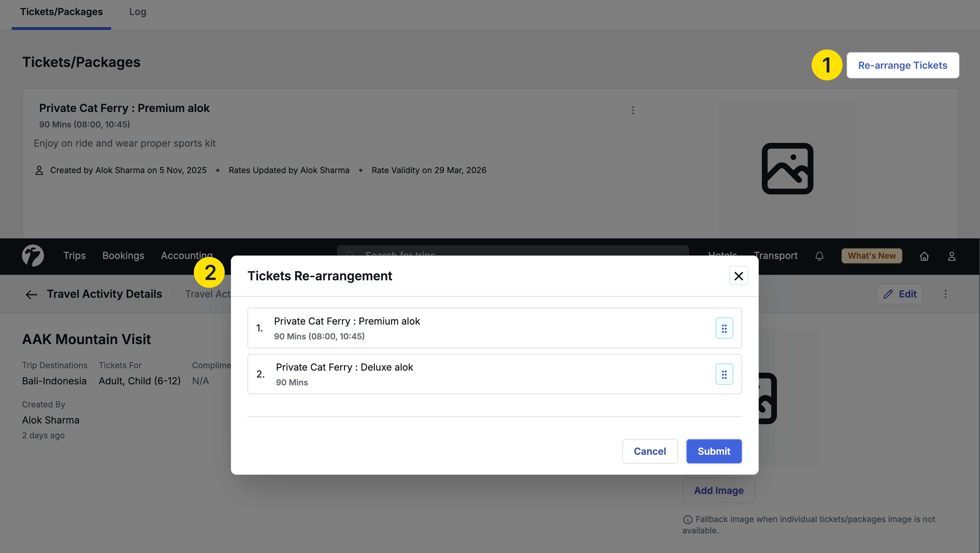Image resolution: width=980 pixels, height=553 pixels.
Task: Click the Add Image button
Action: pos(719,490)
